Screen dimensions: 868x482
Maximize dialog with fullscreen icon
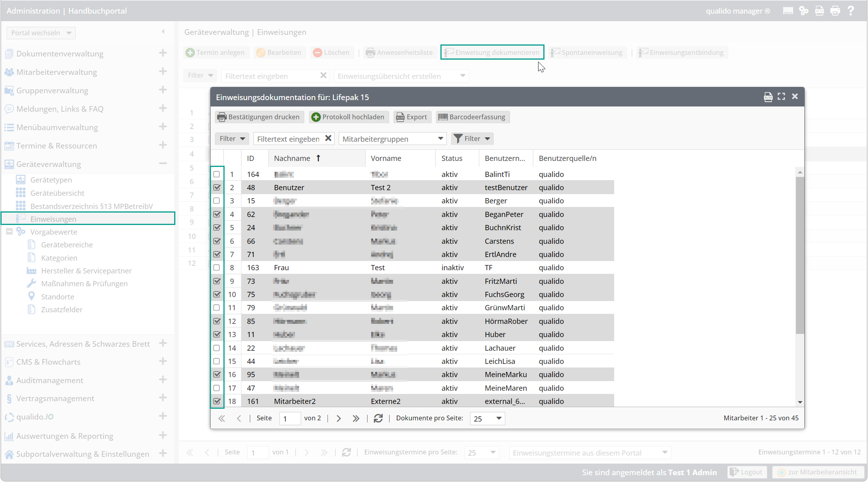781,96
